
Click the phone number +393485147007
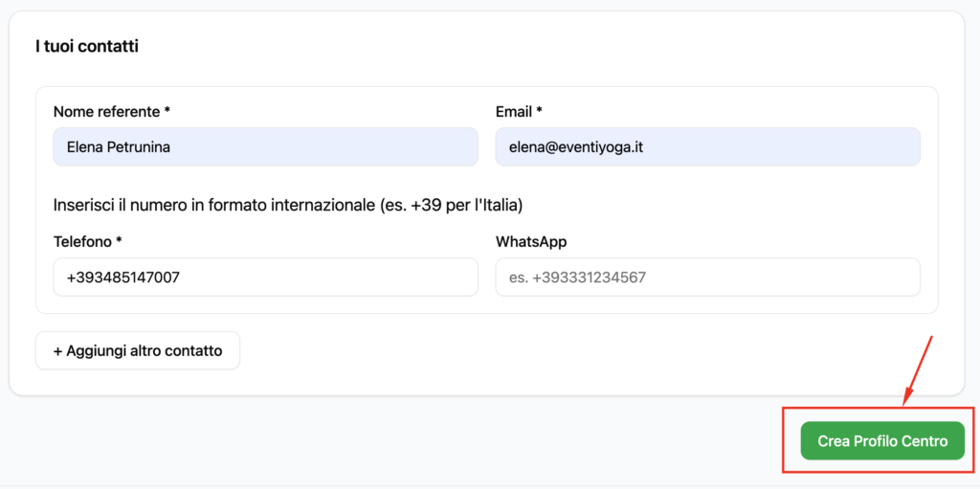click(123, 278)
